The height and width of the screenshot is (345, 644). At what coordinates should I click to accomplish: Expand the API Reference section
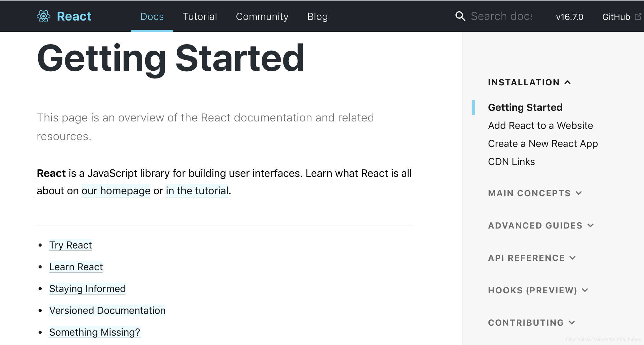[x=532, y=258]
